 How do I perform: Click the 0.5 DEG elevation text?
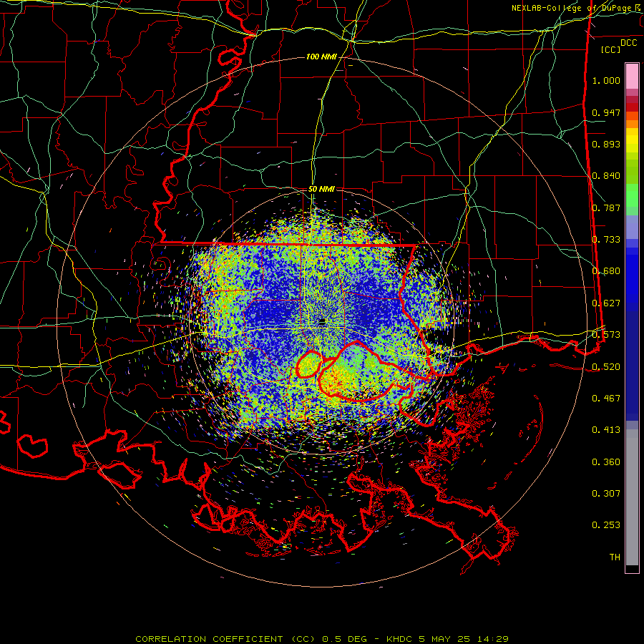coord(344,639)
